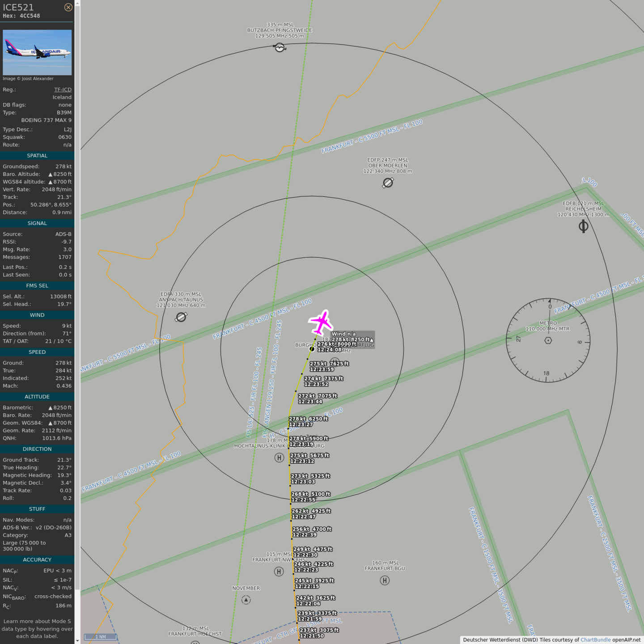
Task: Open the TF-ICD registration link
Action: click(63, 89)
